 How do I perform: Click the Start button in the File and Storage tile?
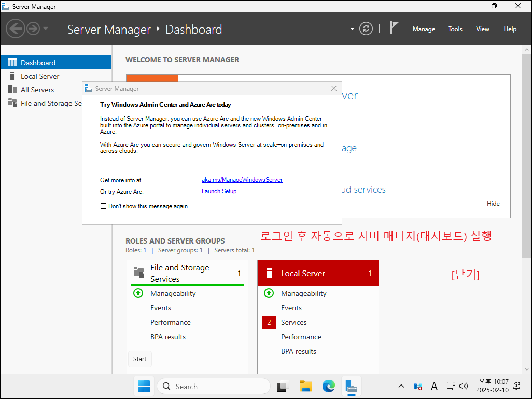[x=140, y=359]
